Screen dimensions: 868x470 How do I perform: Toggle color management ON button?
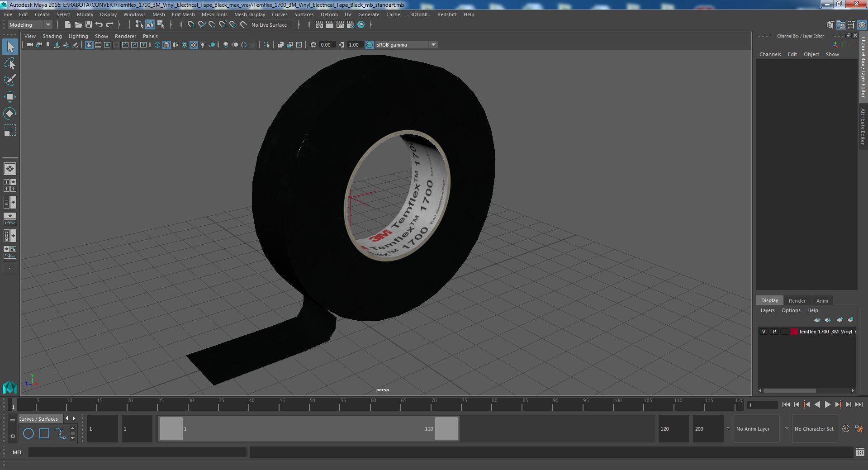[x=370, y=45]
